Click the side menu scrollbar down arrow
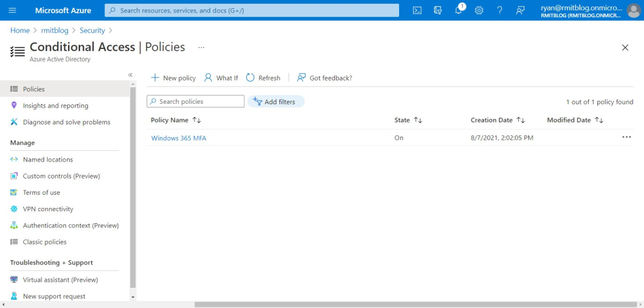The image size is (644, 308). click(133, 297)
